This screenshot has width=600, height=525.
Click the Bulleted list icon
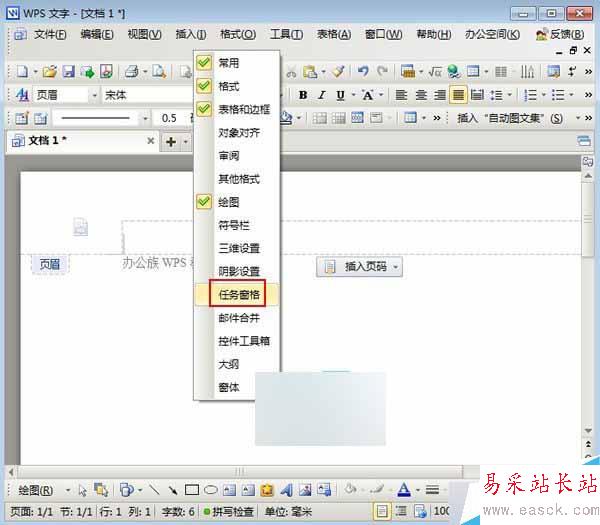(x=558, y=95)
